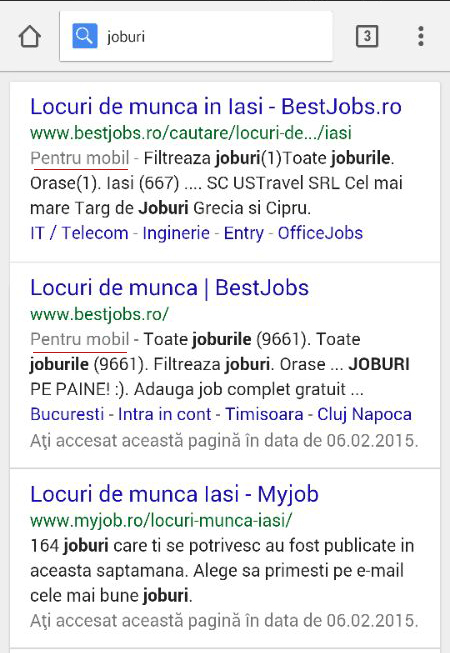
Task: Click Pentru mobil label in first result
Action: (80, 158)
